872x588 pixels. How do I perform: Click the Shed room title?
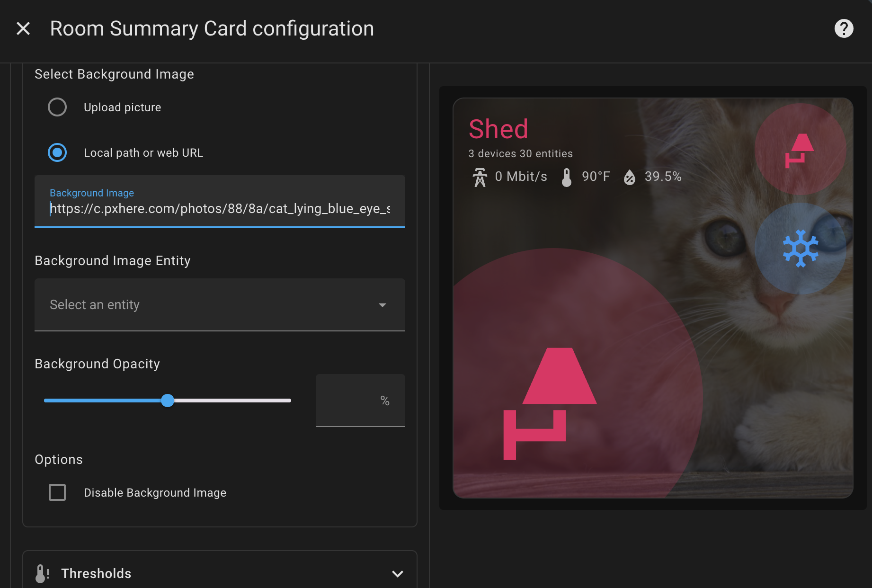(x=498, y=129)
